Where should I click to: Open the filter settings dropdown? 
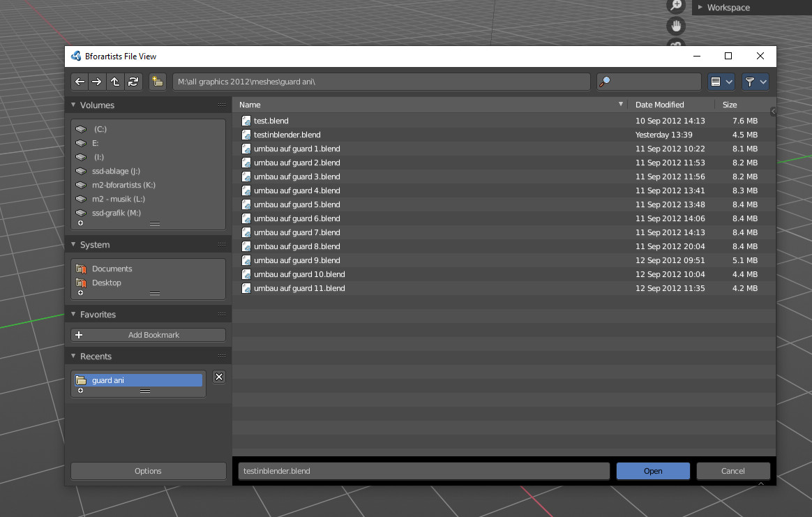(x=755, y=82)
